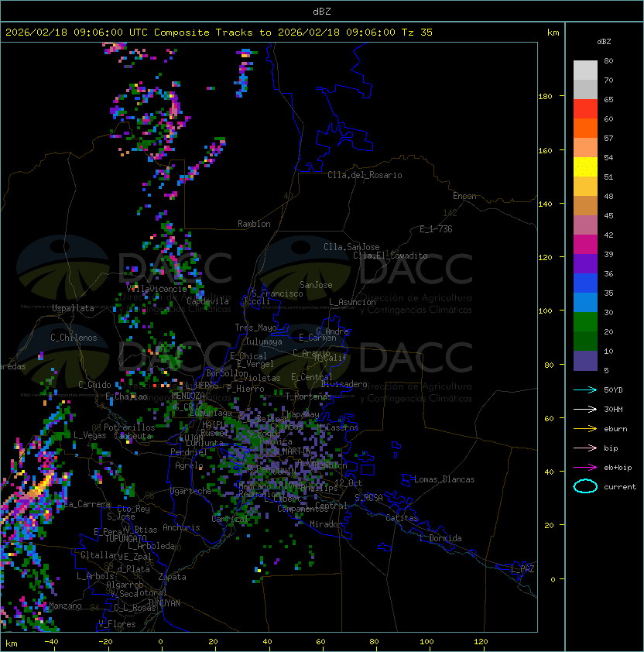Click the 'C_Guido' place label

pyautogui.click(x=94, y=385)
